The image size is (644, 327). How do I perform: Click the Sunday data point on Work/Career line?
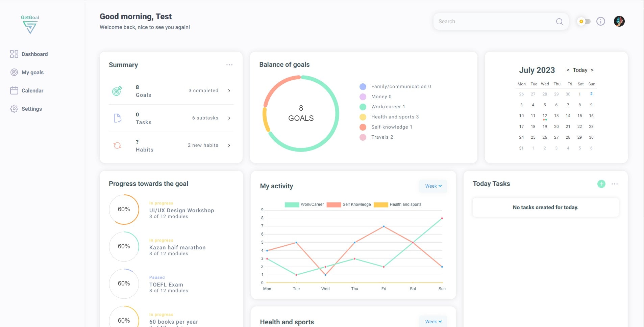click(442, 218)
